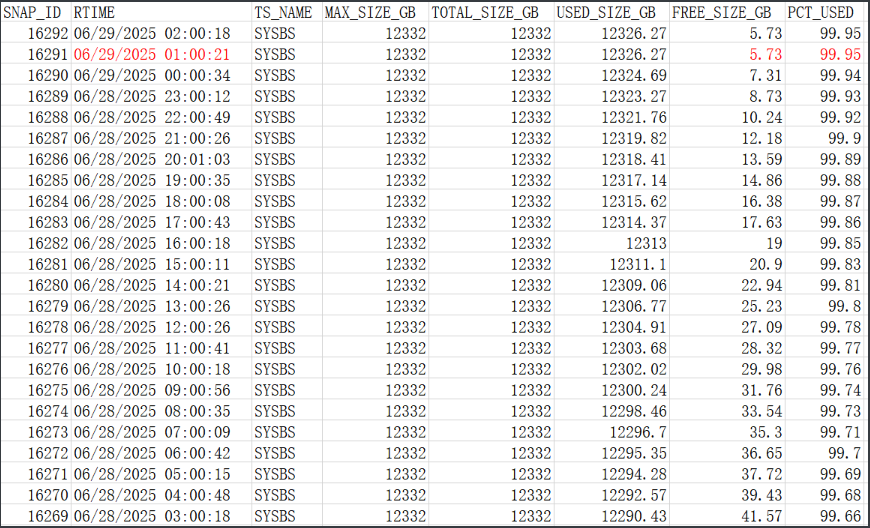Select the red timestamp 06/29/2025 01:00:21
The image size is (870, 528).
click(151, 54)
